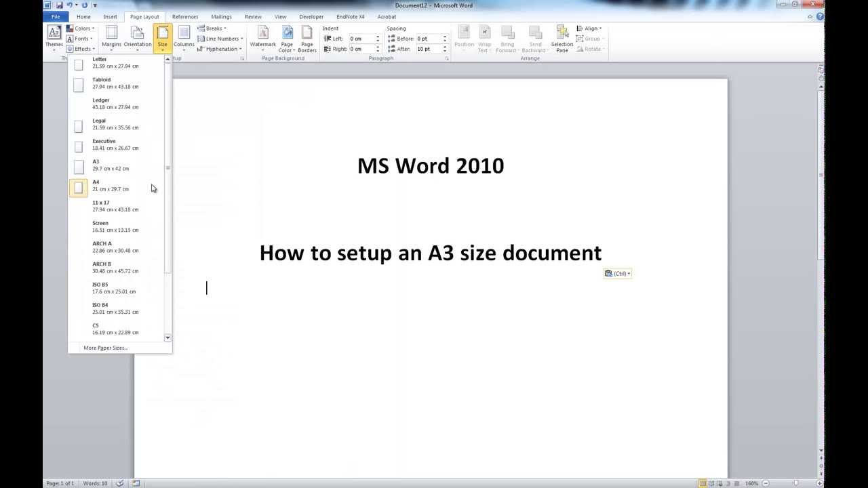
Task: Open the Selection Pane
Action: point(562,39)
